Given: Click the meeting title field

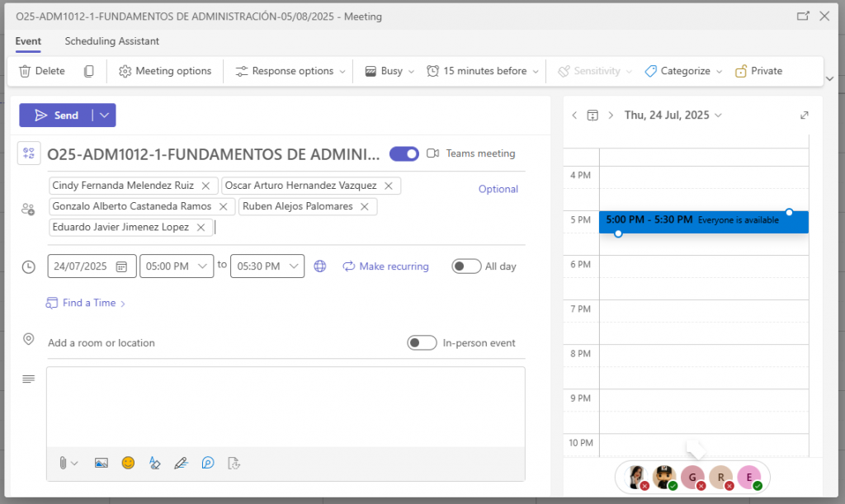Looking at the screenshot, I should pyautogui.click(x=214, y=154).
